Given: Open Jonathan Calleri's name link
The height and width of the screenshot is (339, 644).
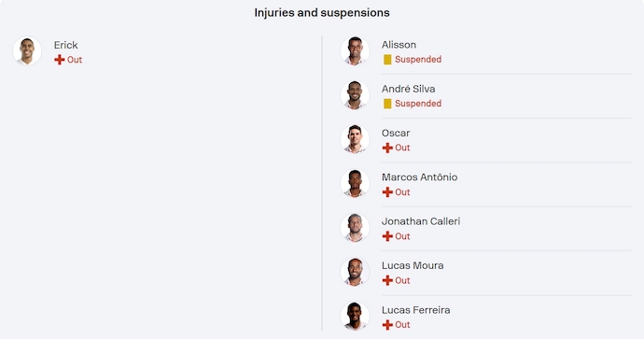Looking at the screenshot, I should pyautogui.click(x=421, y=221).
